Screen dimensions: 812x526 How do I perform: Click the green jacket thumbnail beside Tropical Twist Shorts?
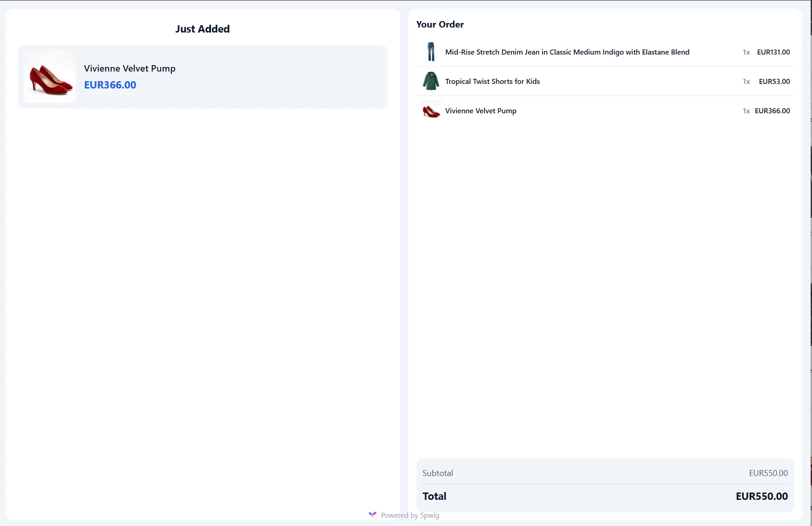click(431, 81)
